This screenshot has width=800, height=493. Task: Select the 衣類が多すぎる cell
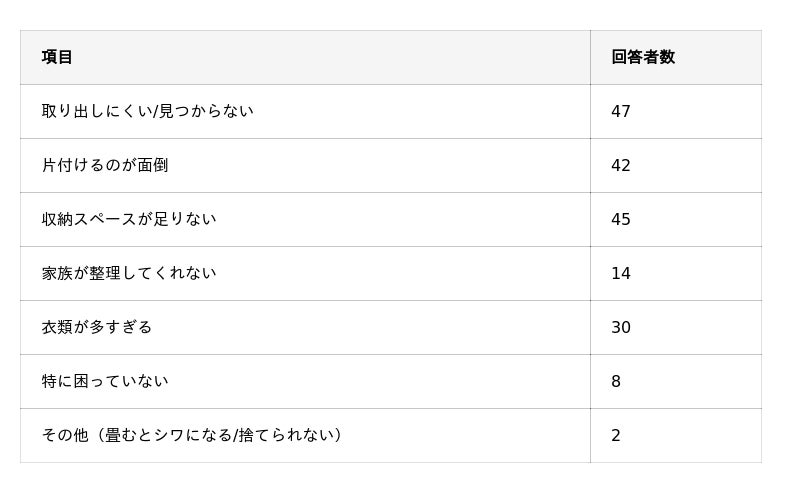305,327
